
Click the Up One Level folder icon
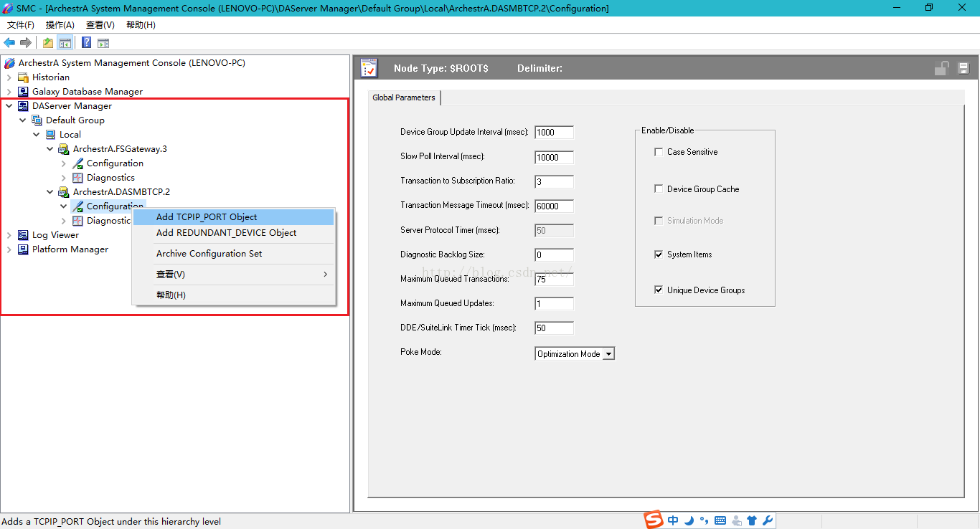coord(48,43)
